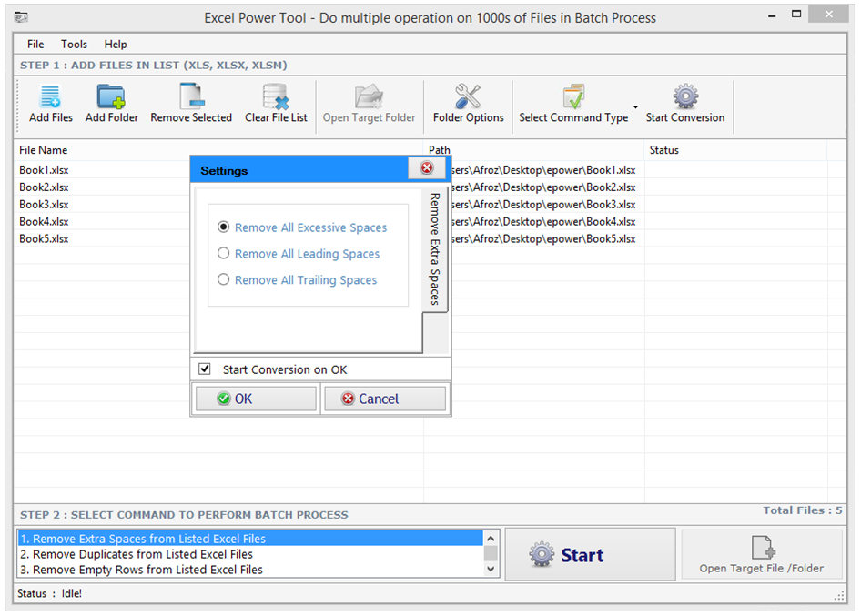This screenshot has height=616, width=861.
Task: Select Book2.xlsx in the file list
Action: (x=44, y=187)
